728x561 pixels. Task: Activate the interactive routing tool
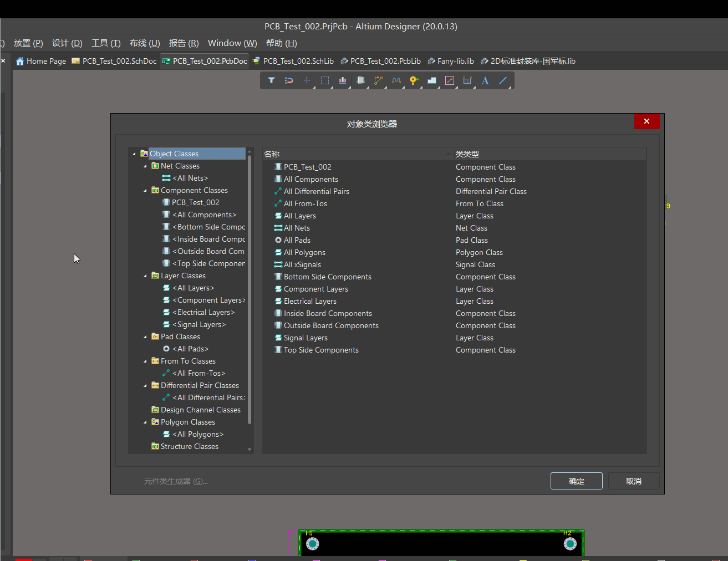pos(378,80)
